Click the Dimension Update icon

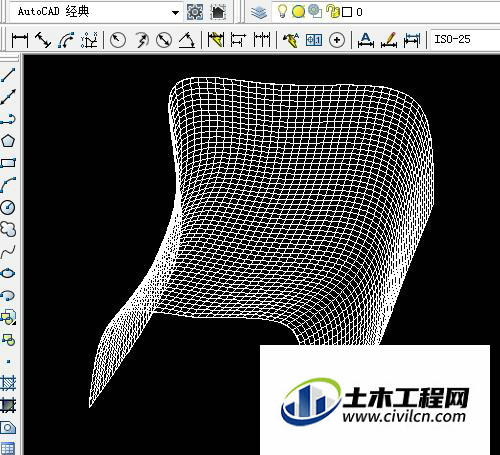click(x=412, y=40)
